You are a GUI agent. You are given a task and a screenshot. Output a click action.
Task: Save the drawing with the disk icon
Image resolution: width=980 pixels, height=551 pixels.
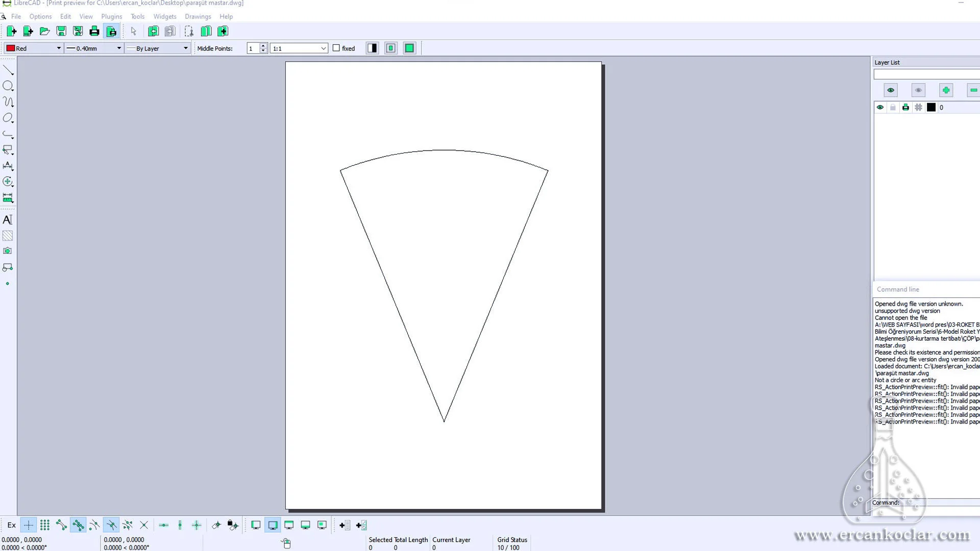point(61,32)
